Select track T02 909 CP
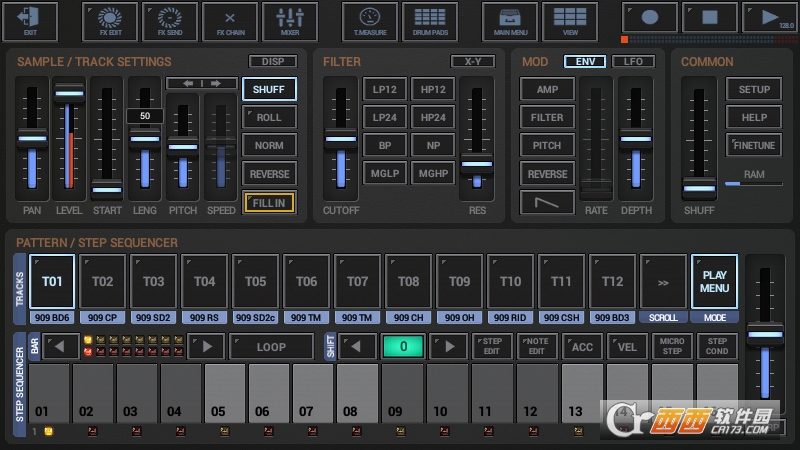This screenshot has height=450, width=800. coord(103,281)
